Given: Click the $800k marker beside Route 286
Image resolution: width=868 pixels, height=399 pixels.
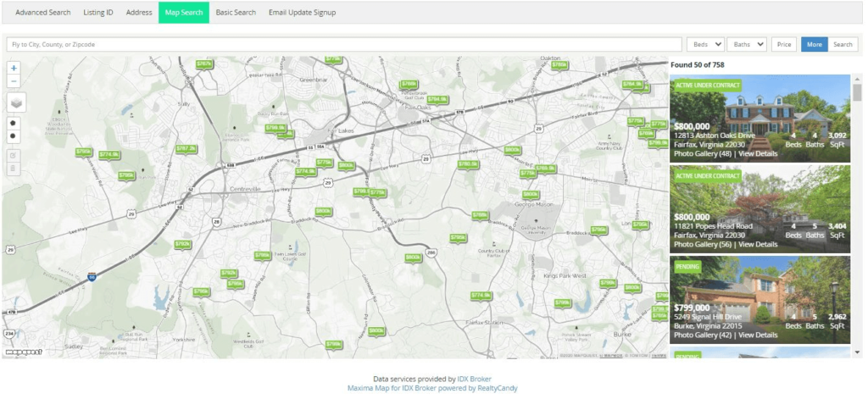Looking at the screenshot, I should point(413,258).
